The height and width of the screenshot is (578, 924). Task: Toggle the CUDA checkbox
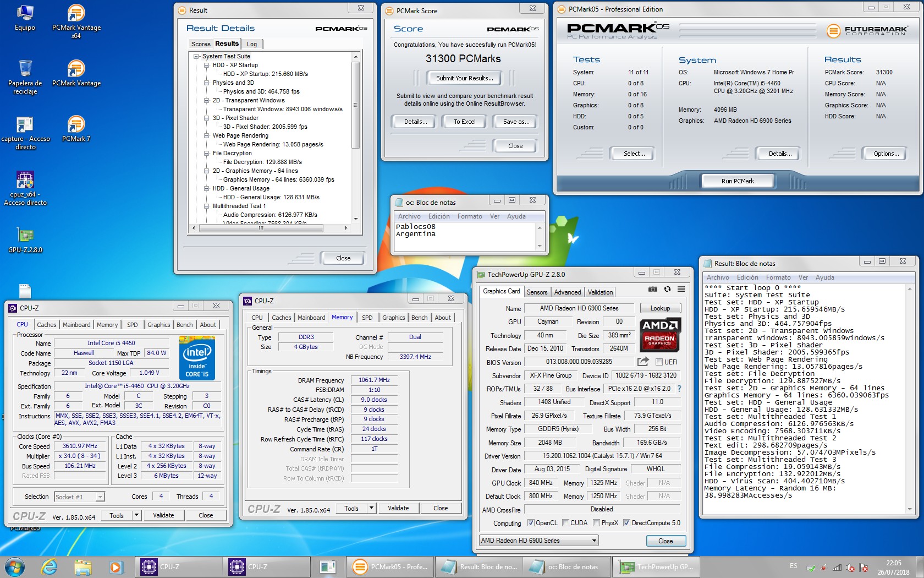pyautogui.click(x=565, y=523)
